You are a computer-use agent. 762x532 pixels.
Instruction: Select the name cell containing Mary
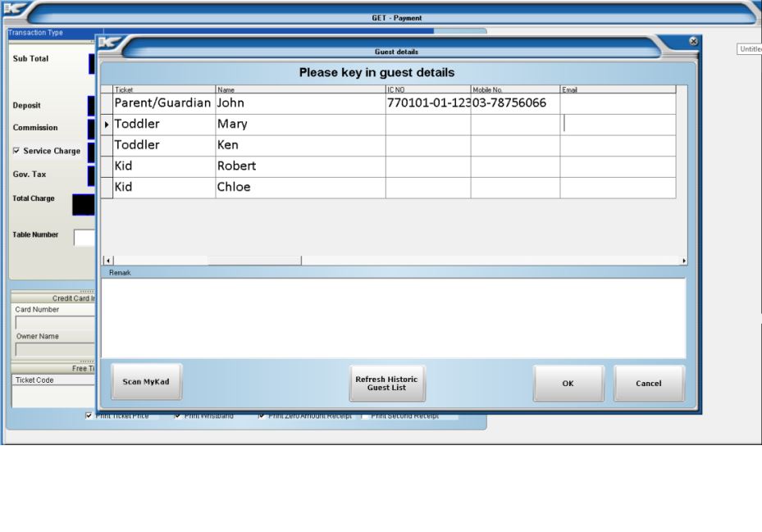300,125
